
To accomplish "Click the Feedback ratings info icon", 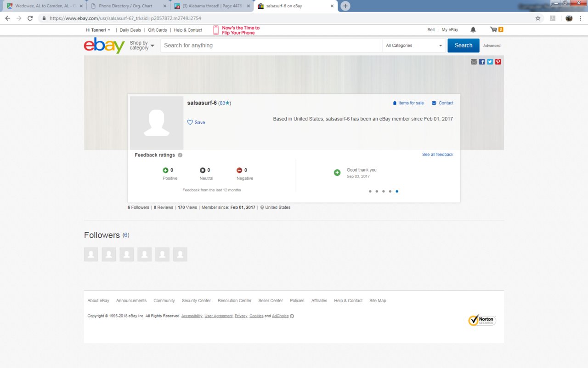I will click(180, 155).
